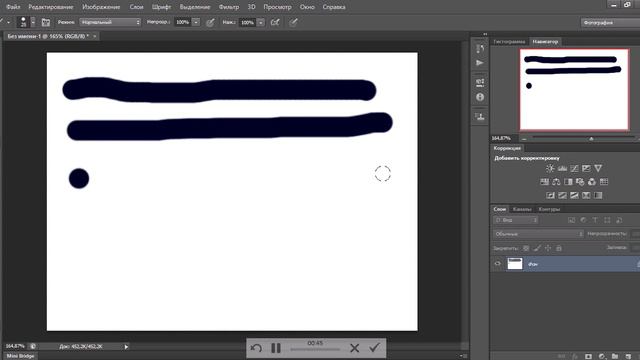640x360 pixels.
Task: Click the Navigator zoom slider handle
Action: click(x=591, y=139)
